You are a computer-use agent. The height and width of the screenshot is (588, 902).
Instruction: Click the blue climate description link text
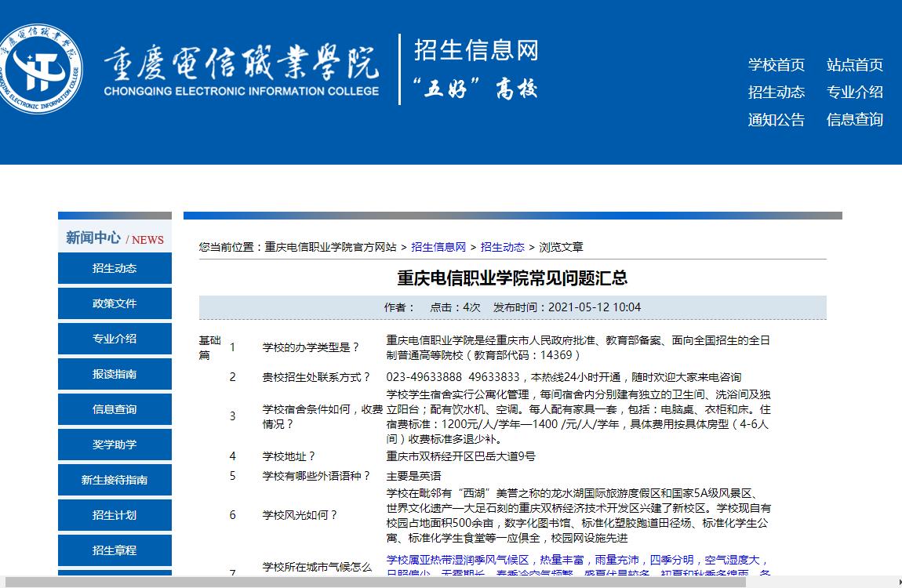[576, 561]
